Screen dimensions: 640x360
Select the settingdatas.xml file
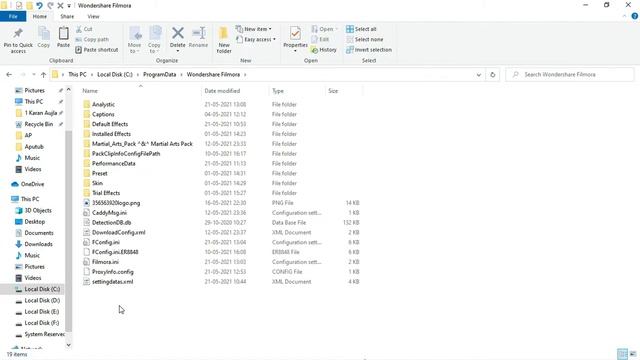coord(112,282)
